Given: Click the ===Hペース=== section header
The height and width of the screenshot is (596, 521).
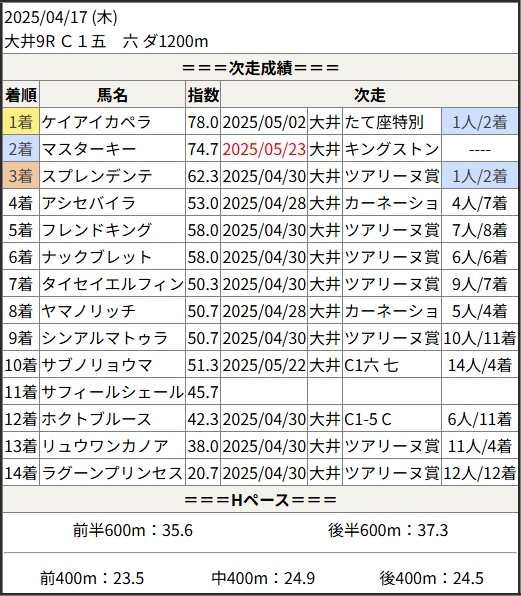Looking at the screenshot, I should [x=260, y=499].
